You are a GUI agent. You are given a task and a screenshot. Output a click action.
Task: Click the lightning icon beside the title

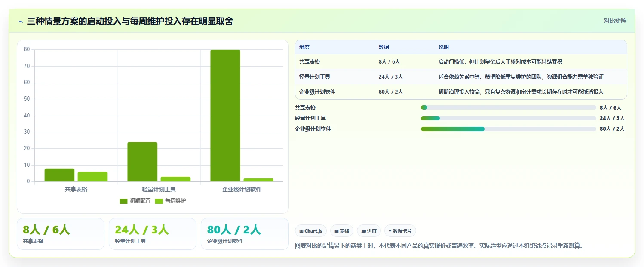point(20,21)
